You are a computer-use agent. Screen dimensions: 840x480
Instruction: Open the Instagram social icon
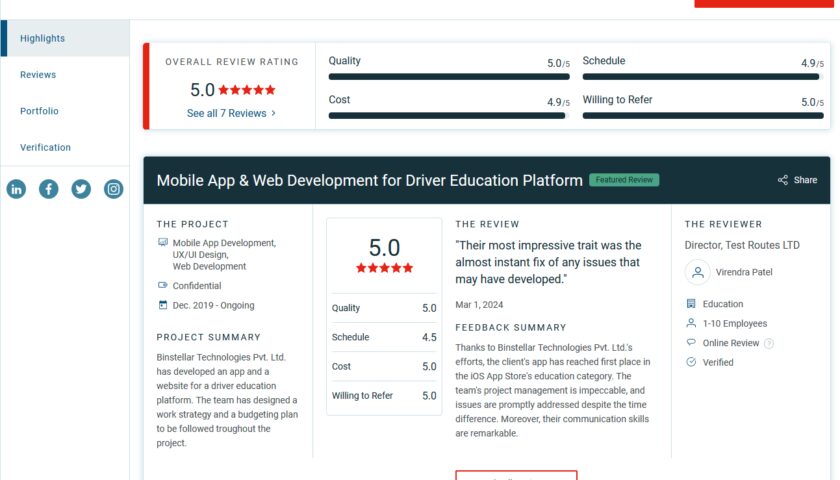(x=114, y=189)
